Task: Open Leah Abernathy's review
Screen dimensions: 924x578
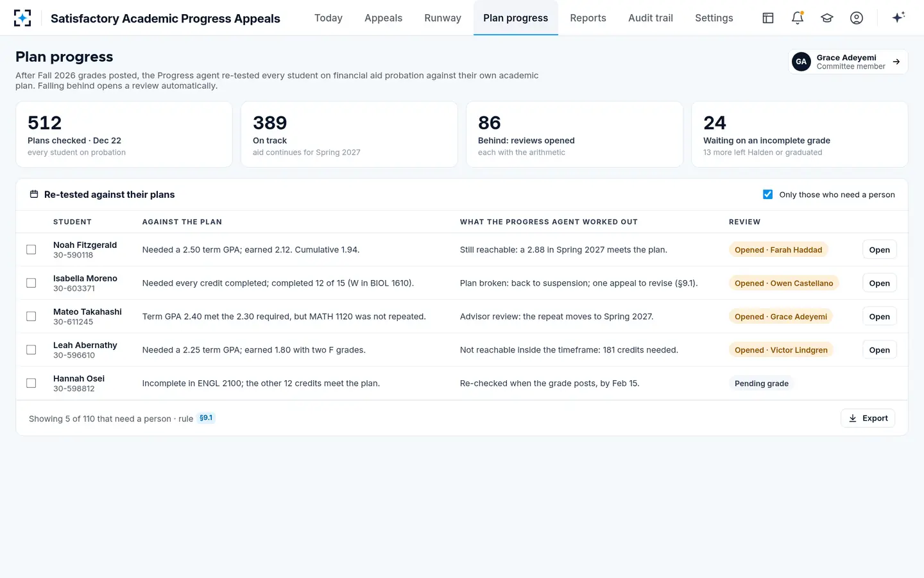Action: [x=879, y=350]
